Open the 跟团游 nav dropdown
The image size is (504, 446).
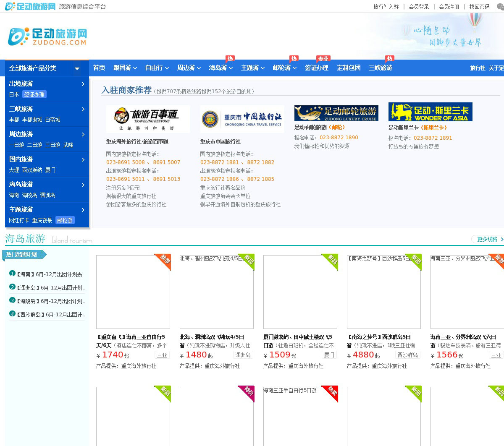125,68
